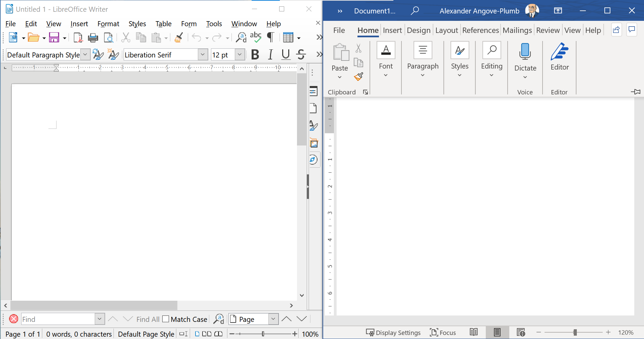
Task: Open the 12 pt font size dropdown
Action: pyautogui.click(x=240, y=54)
